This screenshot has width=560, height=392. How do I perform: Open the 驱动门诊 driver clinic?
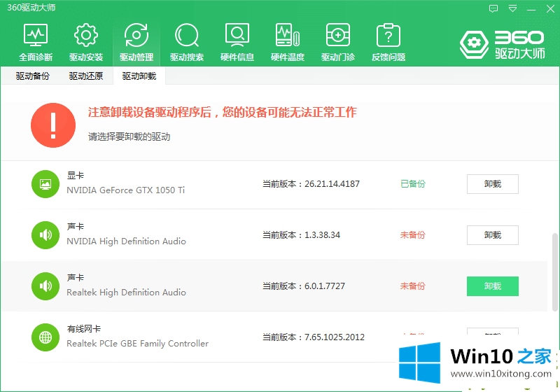[337, 42]
